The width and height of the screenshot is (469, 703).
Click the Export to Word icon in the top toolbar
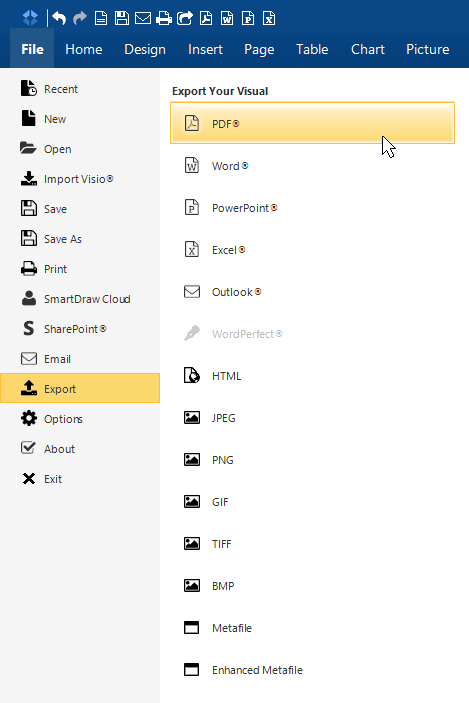click(x=227, y=18)
